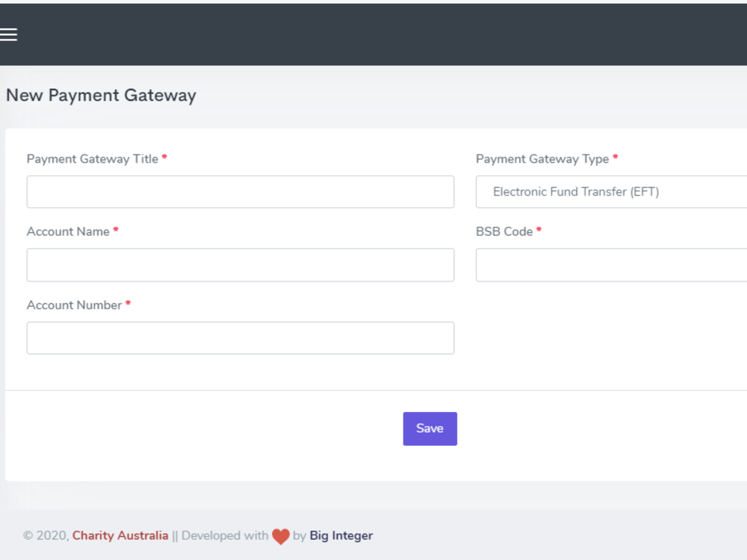
Task: Click the '© 2020,' copyright text
Action: 46,535
